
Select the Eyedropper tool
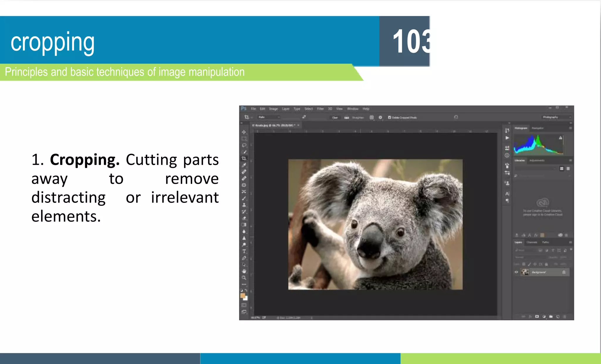click(x=244, y=165)
